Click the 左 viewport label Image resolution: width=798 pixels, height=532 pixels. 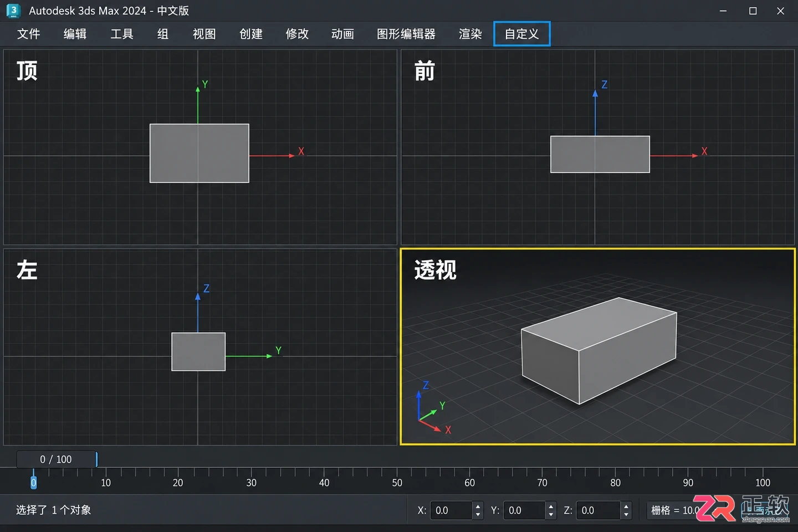pyautogui.click(x=27, y=270)
